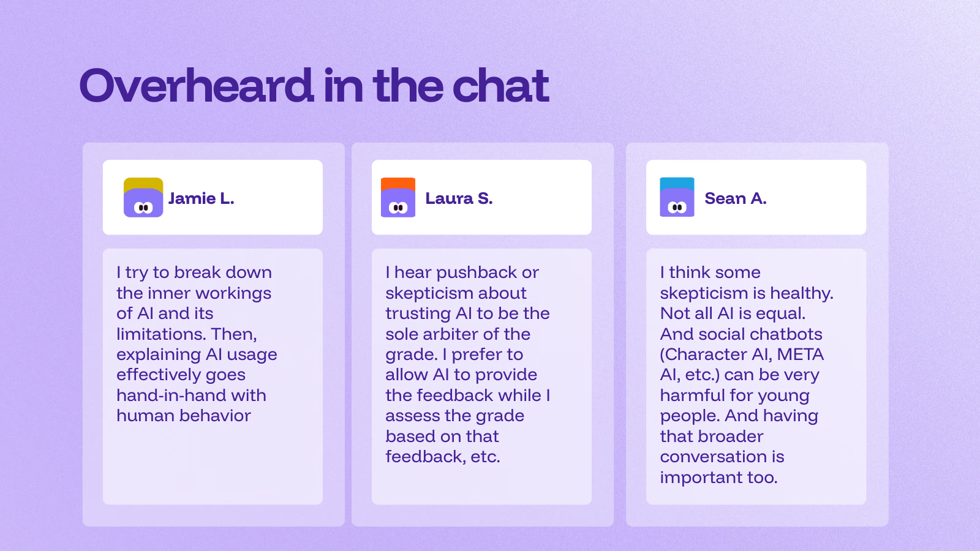Select the name label Laura S.
Image resolution: width=980 pixels, height=551 pixels.
tap(459, 198)
